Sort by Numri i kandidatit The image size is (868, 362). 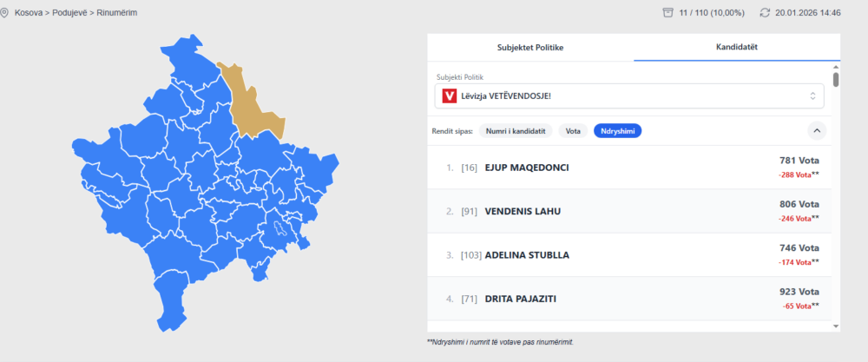(516, 130)
